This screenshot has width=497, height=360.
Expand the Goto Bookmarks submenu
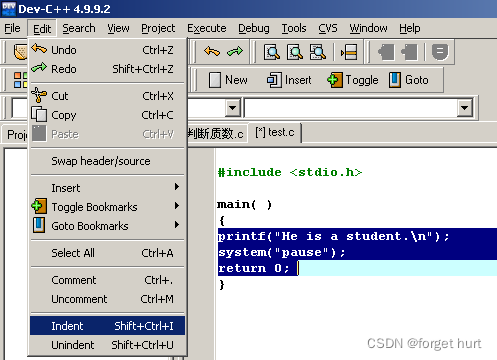107,226
